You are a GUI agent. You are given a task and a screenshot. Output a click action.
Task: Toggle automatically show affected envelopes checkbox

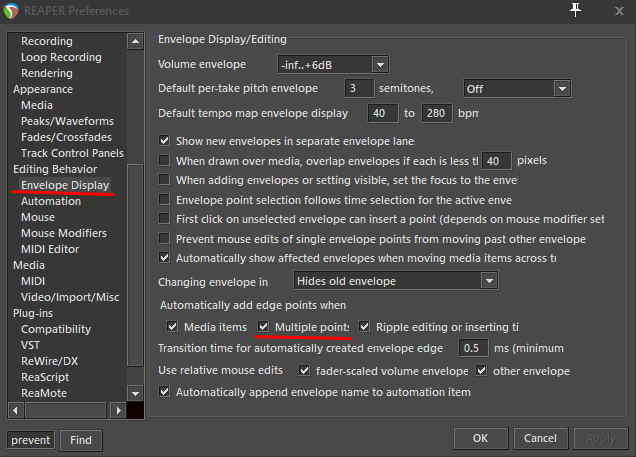click(164, 257)
